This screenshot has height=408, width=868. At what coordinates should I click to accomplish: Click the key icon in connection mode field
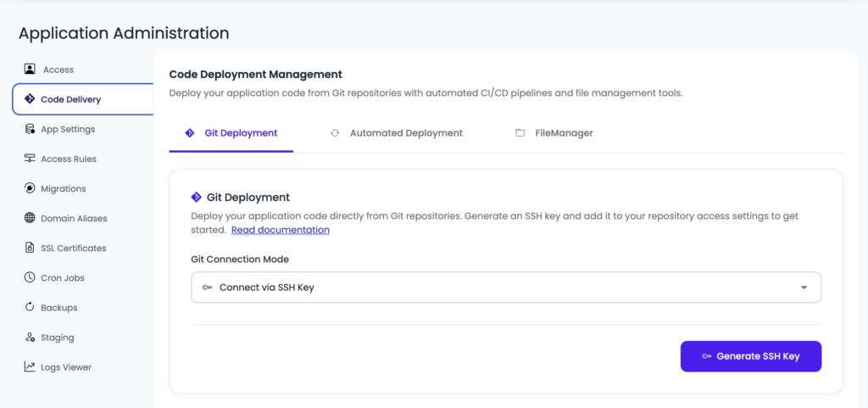pos(207,288)
